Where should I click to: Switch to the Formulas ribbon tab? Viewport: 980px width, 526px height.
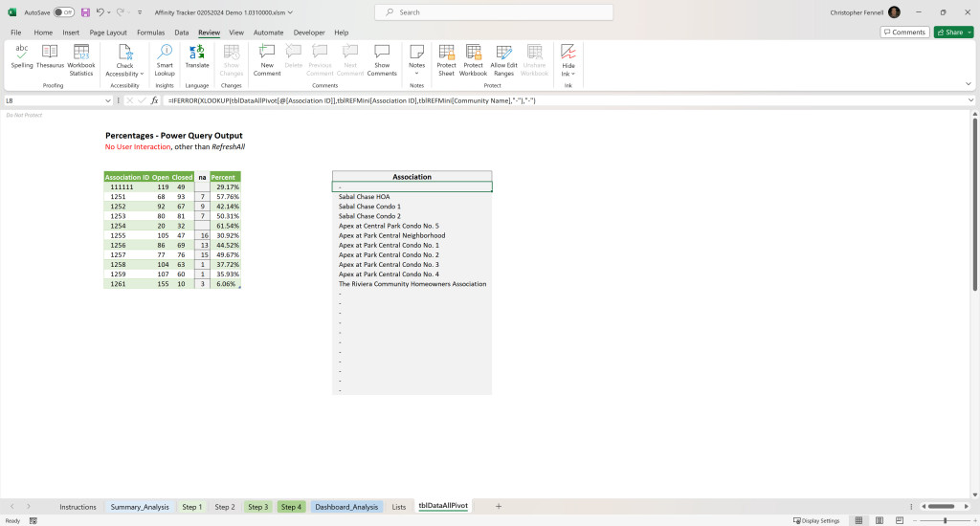point(150,33)
